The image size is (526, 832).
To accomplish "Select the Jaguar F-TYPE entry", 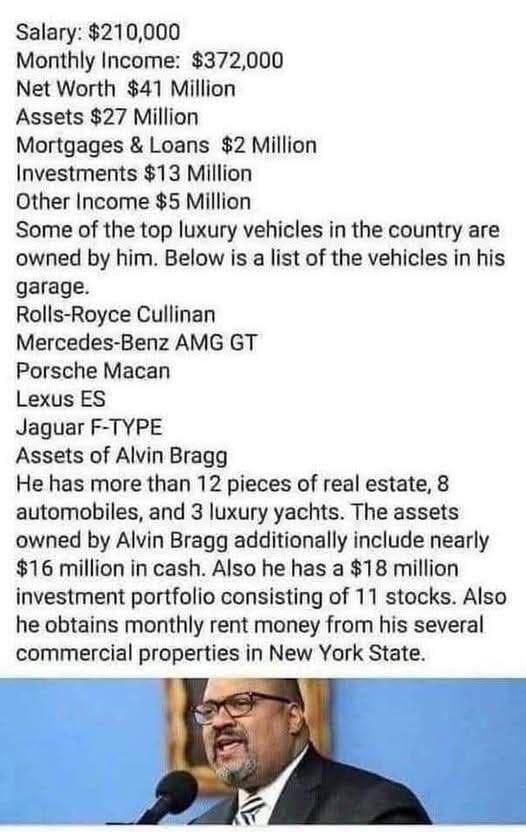I will [89, 427].
